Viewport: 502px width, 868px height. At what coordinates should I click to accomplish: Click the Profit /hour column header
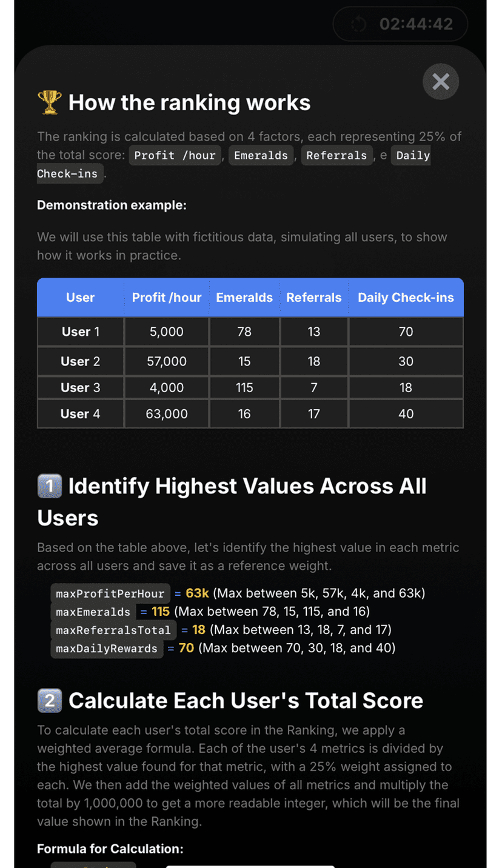(167, 298)
